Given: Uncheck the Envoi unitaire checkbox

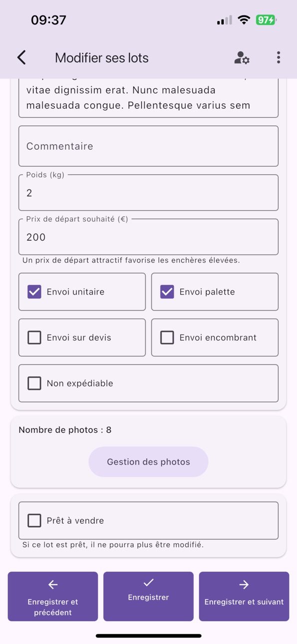Looking at the screenshot, I should point(34,292).
